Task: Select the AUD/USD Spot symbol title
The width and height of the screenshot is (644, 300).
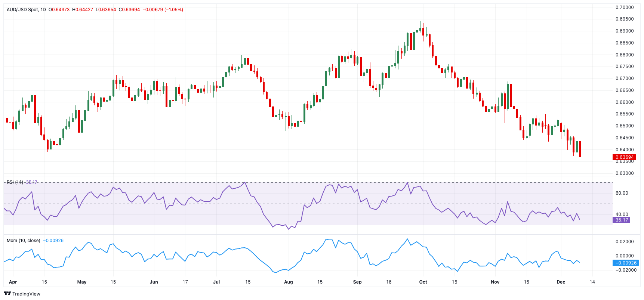Action: tap(22, 10)
